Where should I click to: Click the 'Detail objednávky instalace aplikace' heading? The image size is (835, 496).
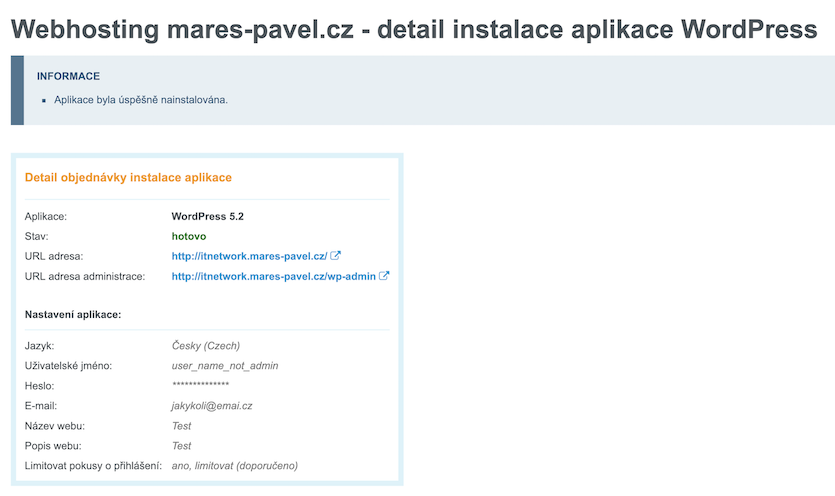coord(128,178)
